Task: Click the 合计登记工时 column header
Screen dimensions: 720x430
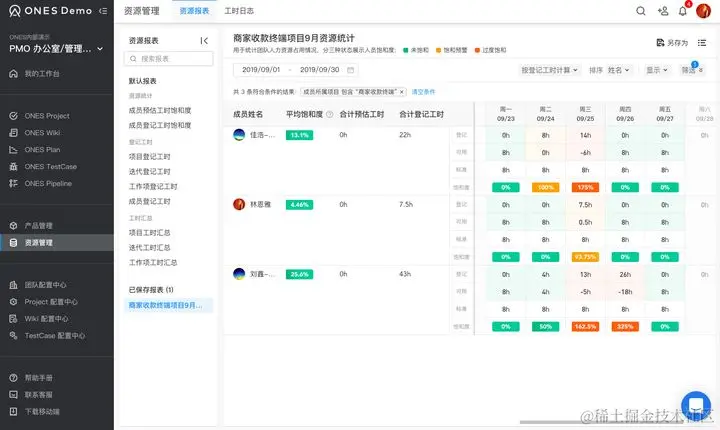Action: click(x=422, y=114)
